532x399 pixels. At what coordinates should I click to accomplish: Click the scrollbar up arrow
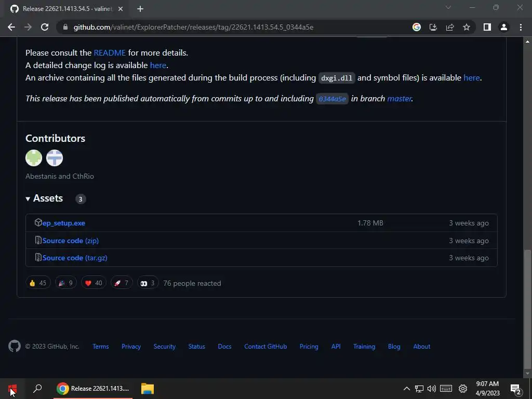click(527, 42)
